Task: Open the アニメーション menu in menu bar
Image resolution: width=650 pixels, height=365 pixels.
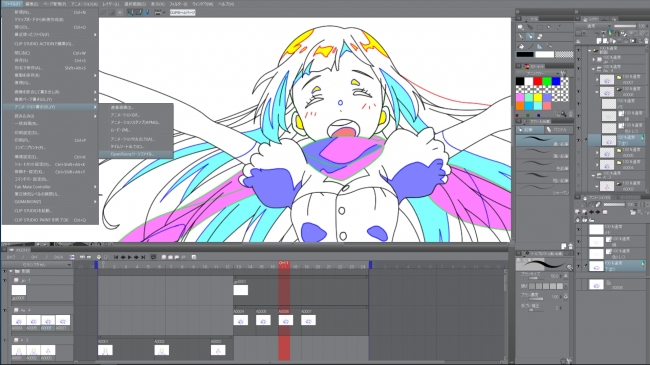Action: (x=84, y=4)
